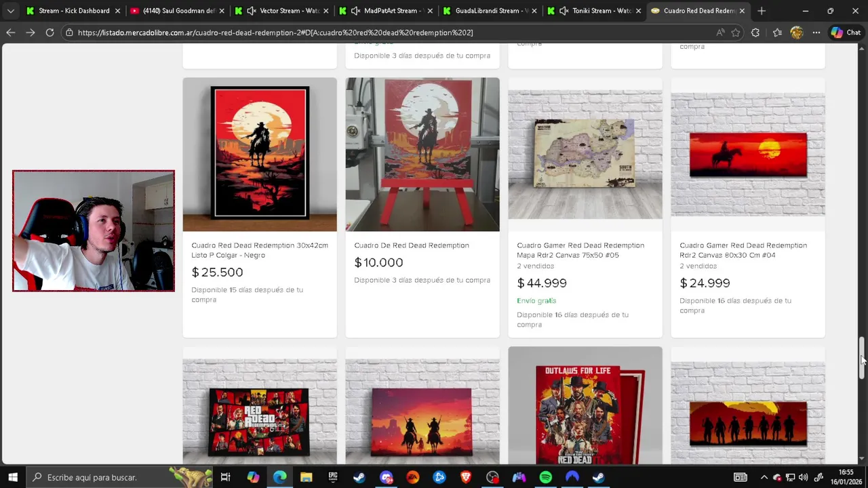Close the Saul Goodman tab
The height and width of the screenshot is (488, 868).
pos(221,11)
